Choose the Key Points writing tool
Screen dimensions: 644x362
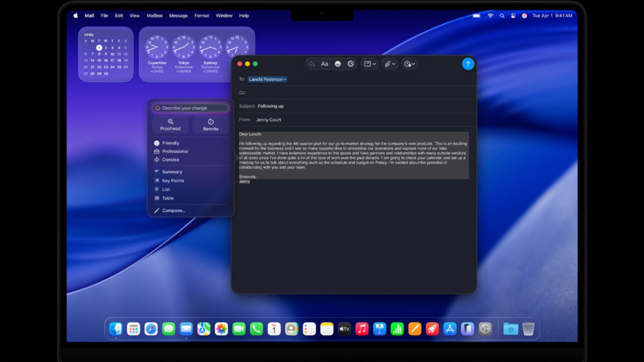click(x=173, y=180)
